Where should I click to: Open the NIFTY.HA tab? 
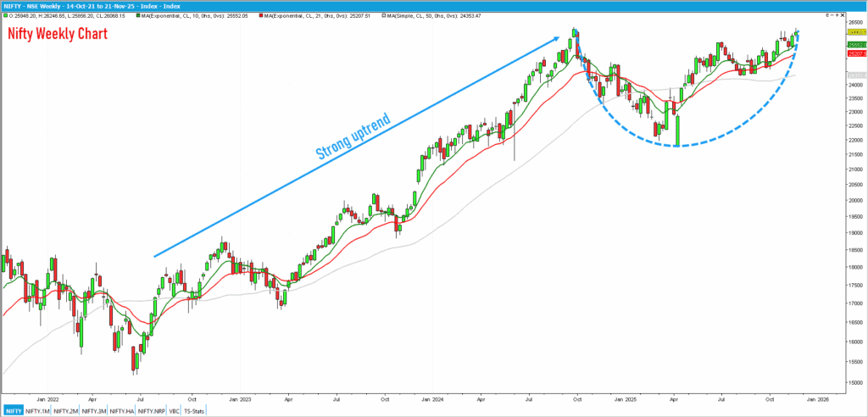[122, 410]
